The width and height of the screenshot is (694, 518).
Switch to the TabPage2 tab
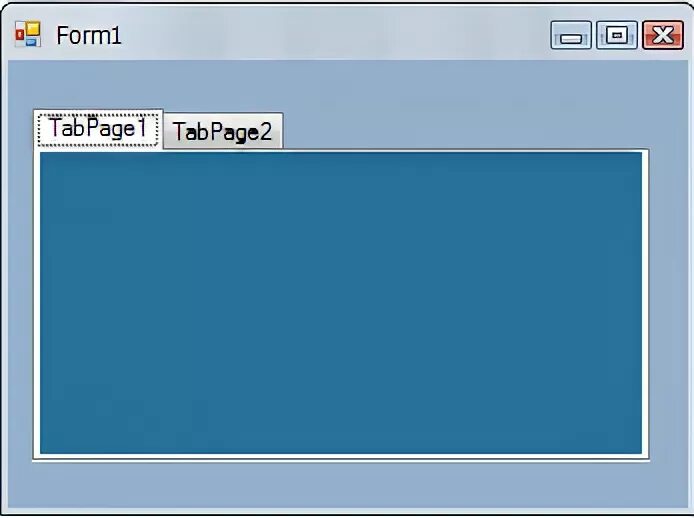(223, 131)
